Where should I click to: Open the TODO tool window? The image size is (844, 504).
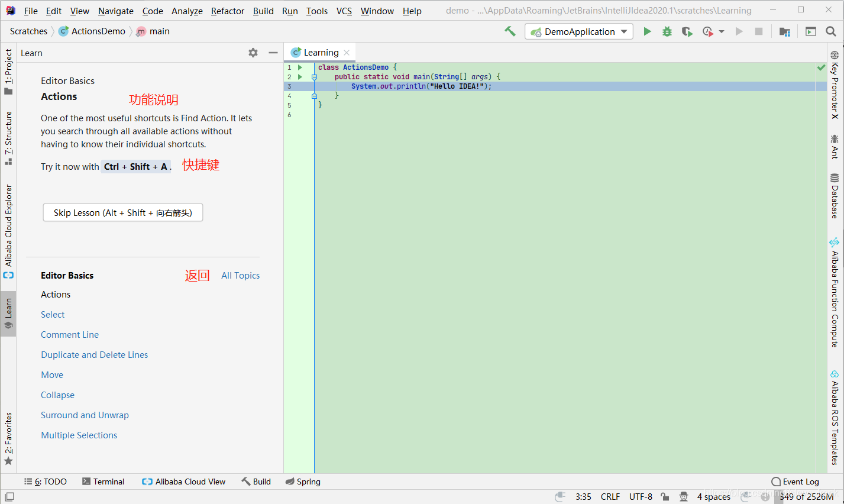tap(46, 482)
